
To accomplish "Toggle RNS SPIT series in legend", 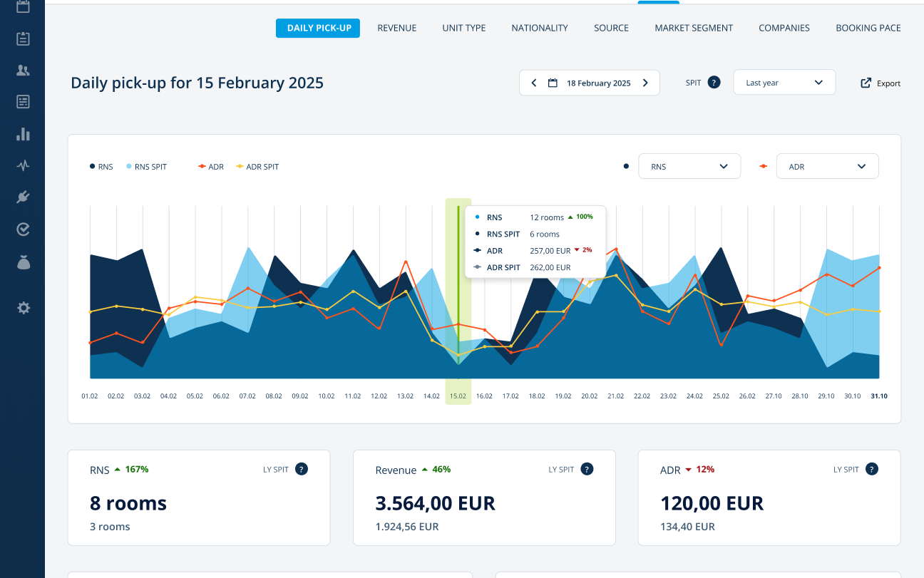I will [146, 167].
